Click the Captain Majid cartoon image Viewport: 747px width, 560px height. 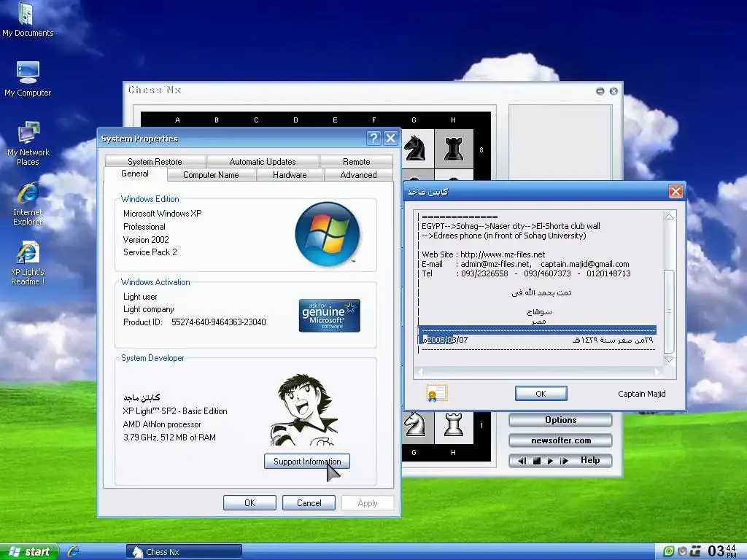pos(304,410)
